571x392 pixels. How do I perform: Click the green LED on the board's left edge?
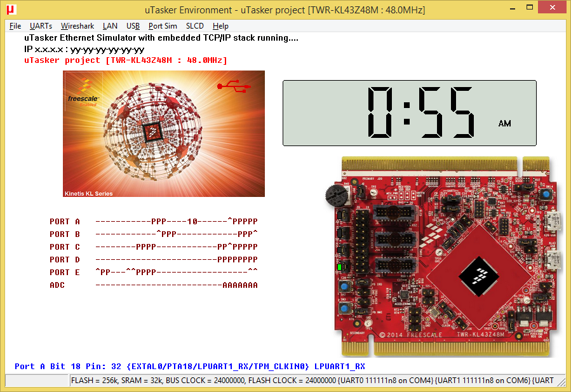[340, 267]
